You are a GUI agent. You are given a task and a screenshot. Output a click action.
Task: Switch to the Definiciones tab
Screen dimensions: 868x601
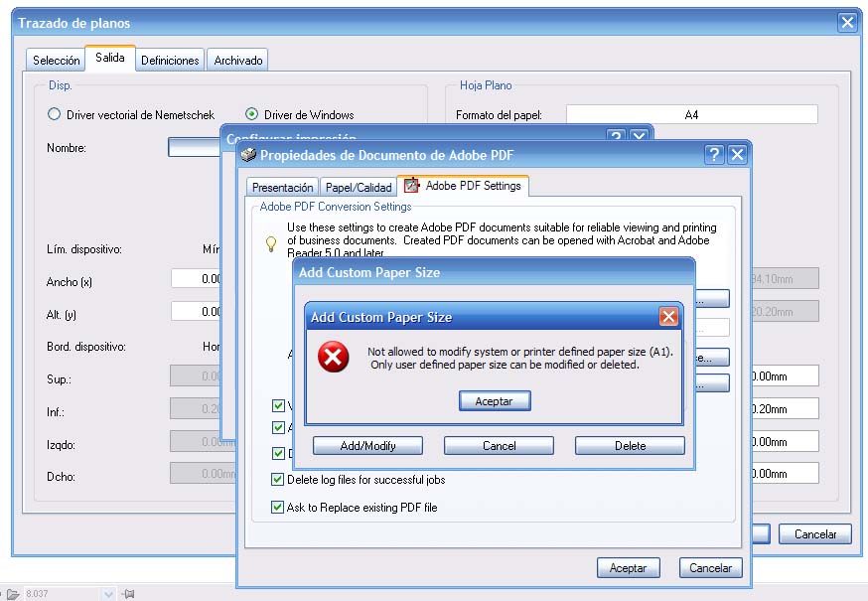click(170, 60)
